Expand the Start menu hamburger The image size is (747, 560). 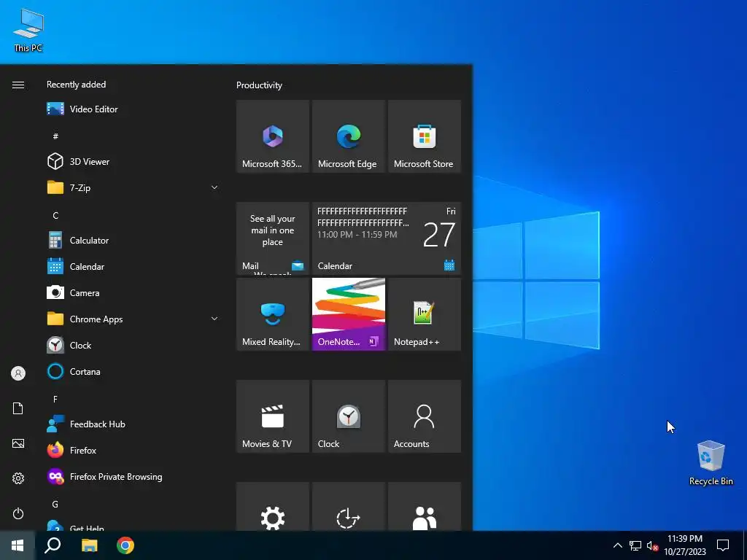[18, 85]
